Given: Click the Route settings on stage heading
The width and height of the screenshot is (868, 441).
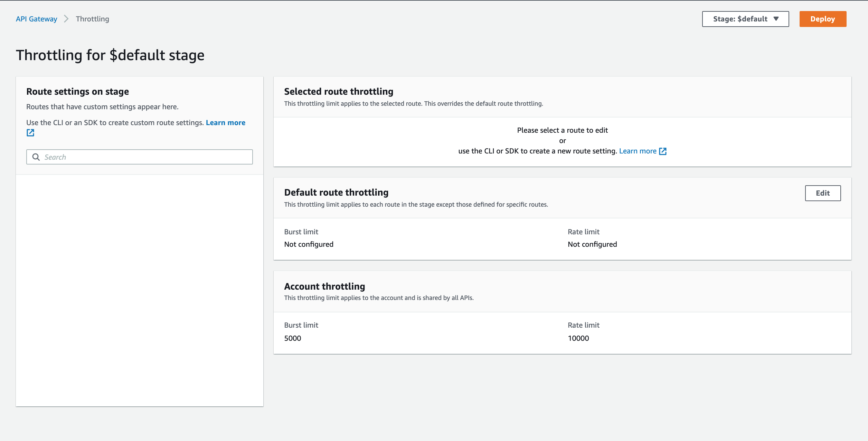Looking at the screenshot, I should click(x=77, y=92).
